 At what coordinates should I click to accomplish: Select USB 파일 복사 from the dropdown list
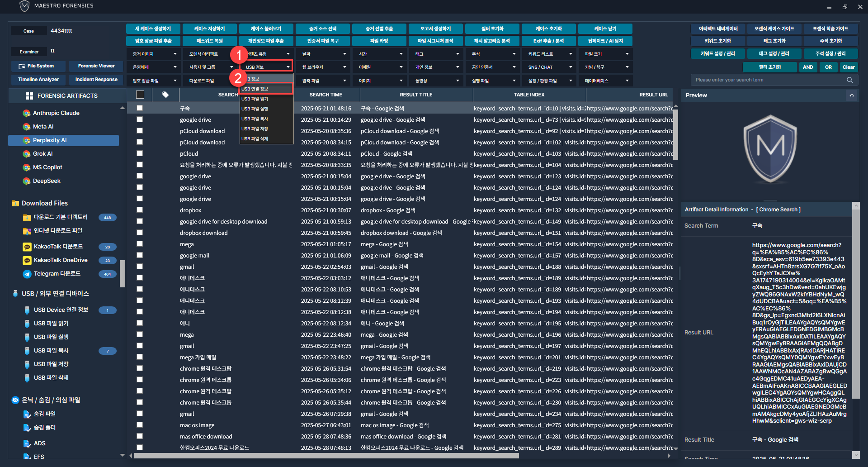click(x=255, y=119)
